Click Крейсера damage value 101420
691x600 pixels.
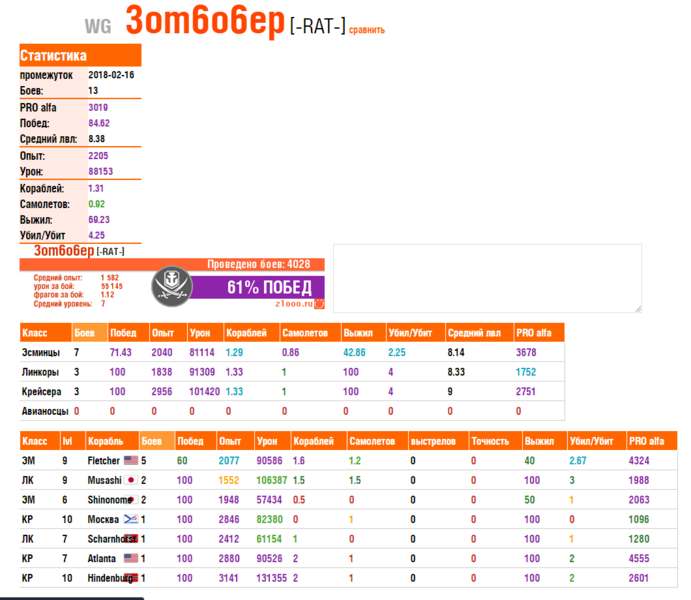[204, 391]
